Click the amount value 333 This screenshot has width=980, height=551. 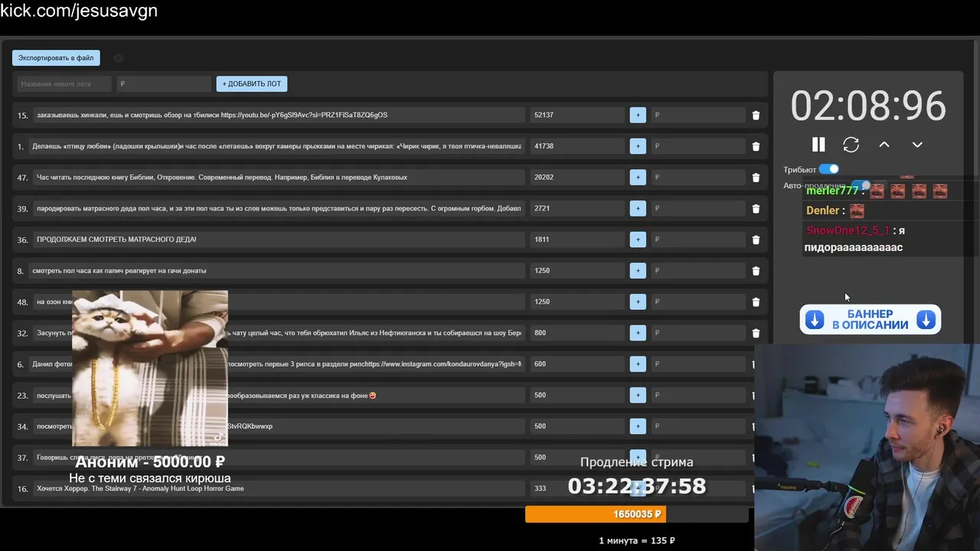click(x=540, y=488)
